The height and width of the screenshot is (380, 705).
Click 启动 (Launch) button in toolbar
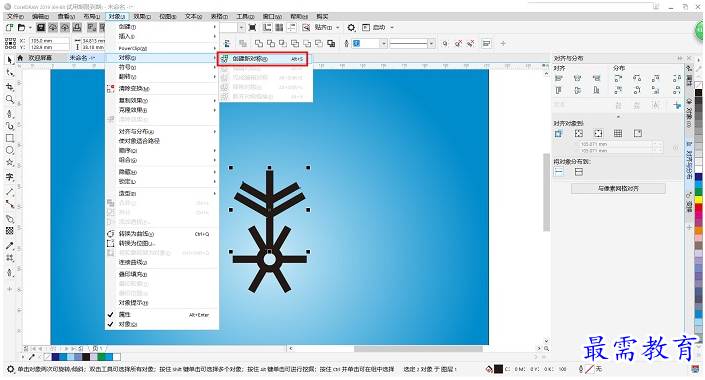pos(375,27)
